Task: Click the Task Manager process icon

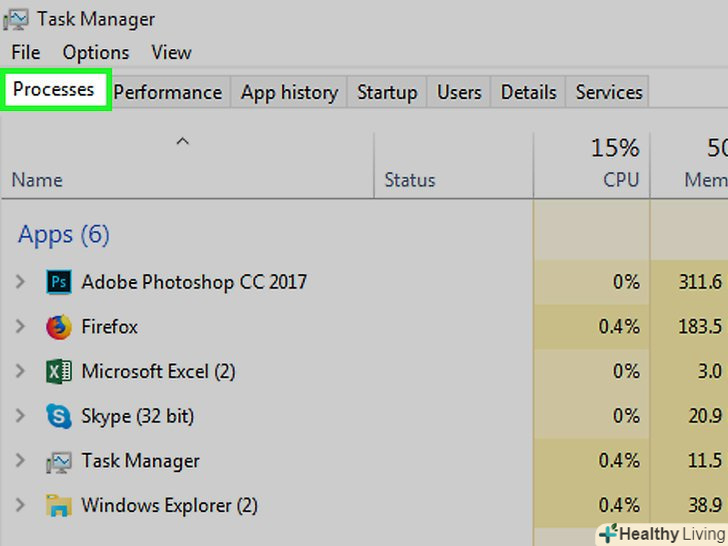Action: (59, 461)
